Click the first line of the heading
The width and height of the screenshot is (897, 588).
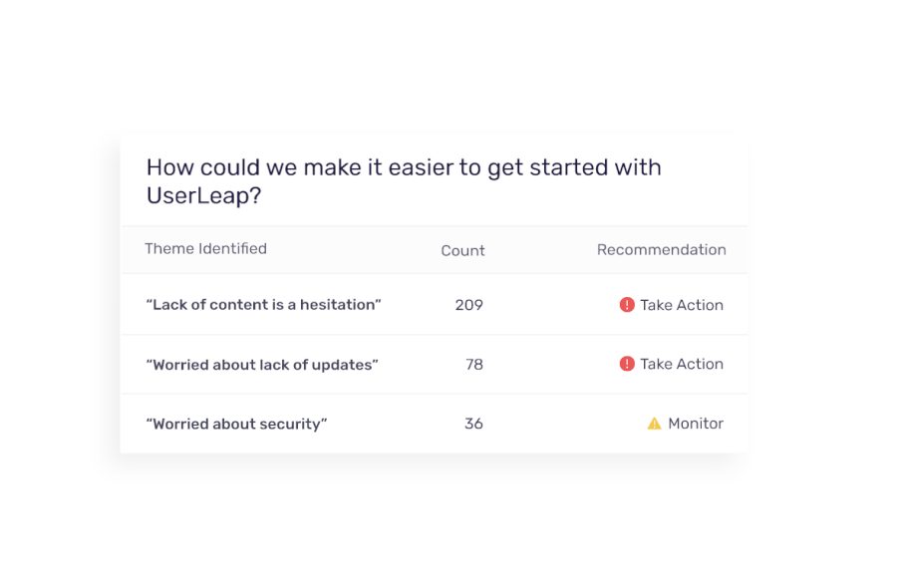404,167
